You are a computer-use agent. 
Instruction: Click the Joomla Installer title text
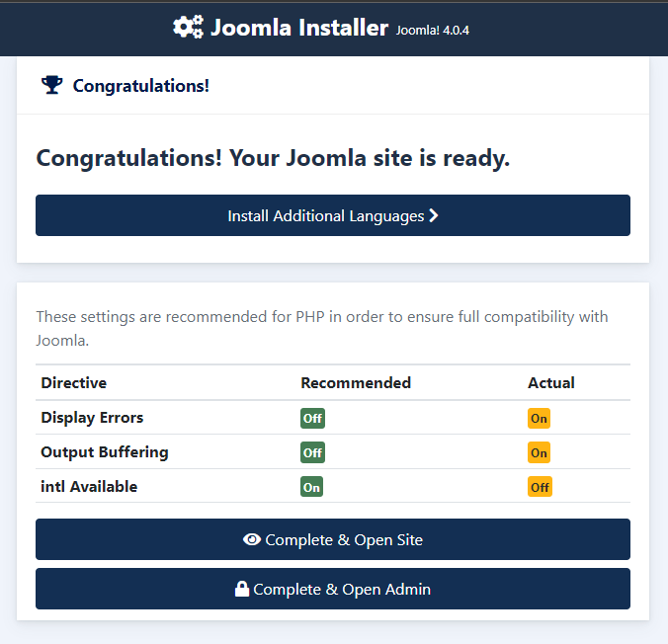tap(299, 28)
